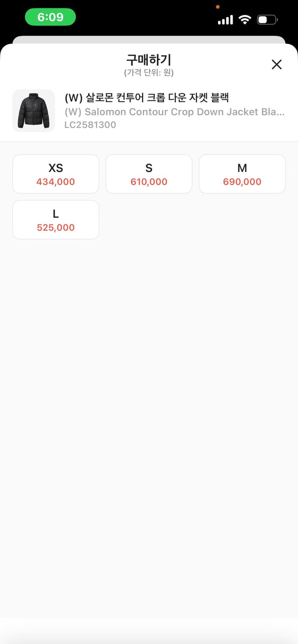Tap the Wi-Fi status icon

[245, 20]
